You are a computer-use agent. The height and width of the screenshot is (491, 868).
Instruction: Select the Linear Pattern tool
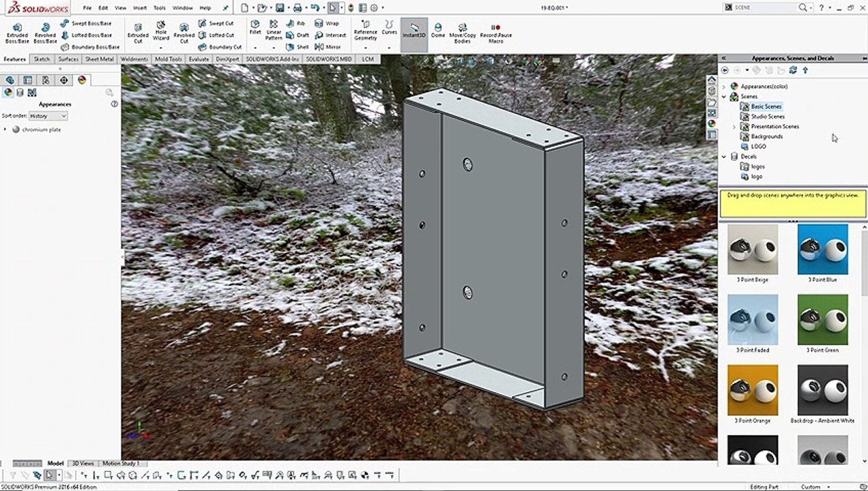[x=274, y=31]
